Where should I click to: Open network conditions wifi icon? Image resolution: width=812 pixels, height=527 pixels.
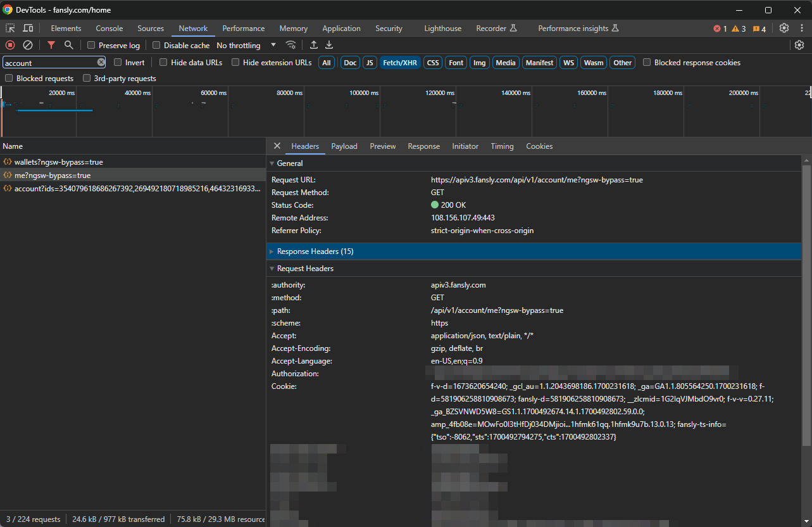(x=291, y=45)
